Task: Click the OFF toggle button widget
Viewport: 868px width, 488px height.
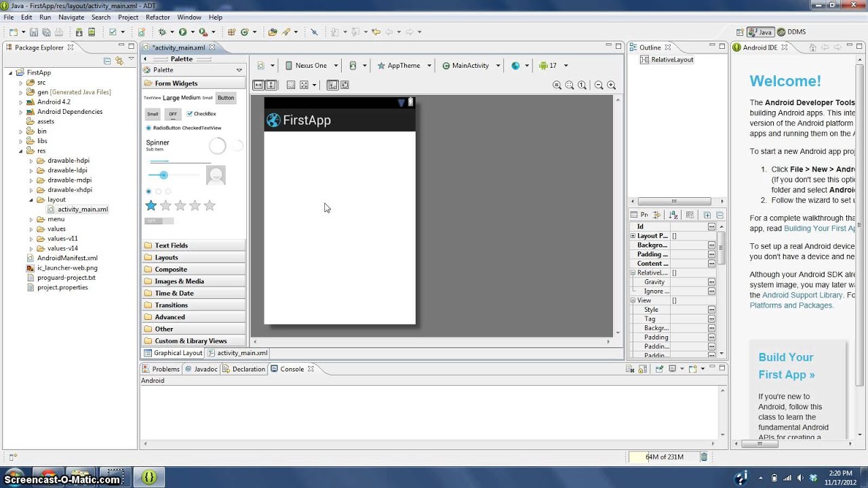Action: 173,114
